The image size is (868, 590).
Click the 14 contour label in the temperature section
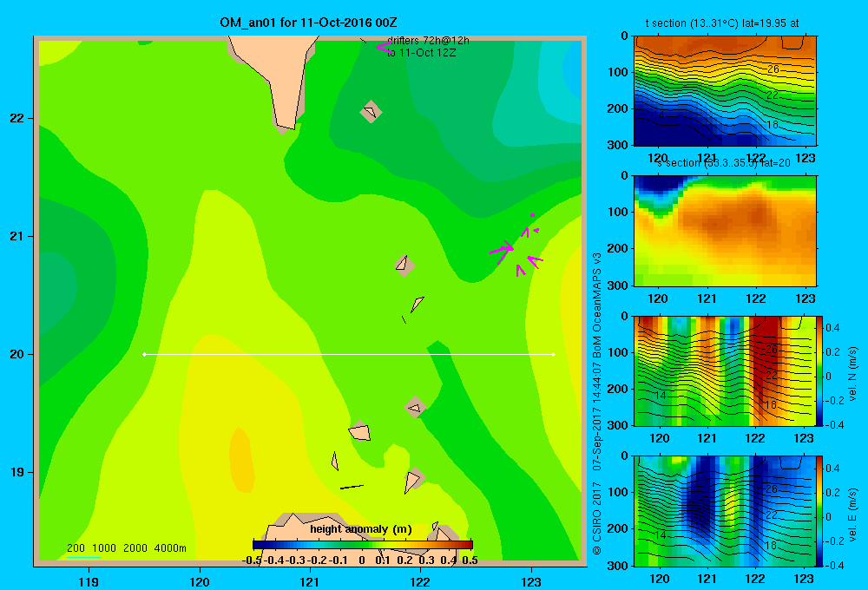pyautogui.click(x=659, y=115)
